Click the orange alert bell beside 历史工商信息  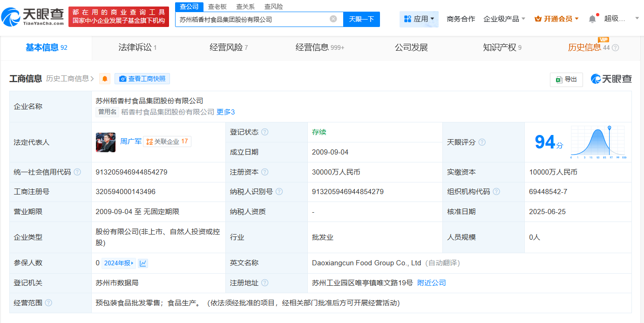[x=105, y=79]
